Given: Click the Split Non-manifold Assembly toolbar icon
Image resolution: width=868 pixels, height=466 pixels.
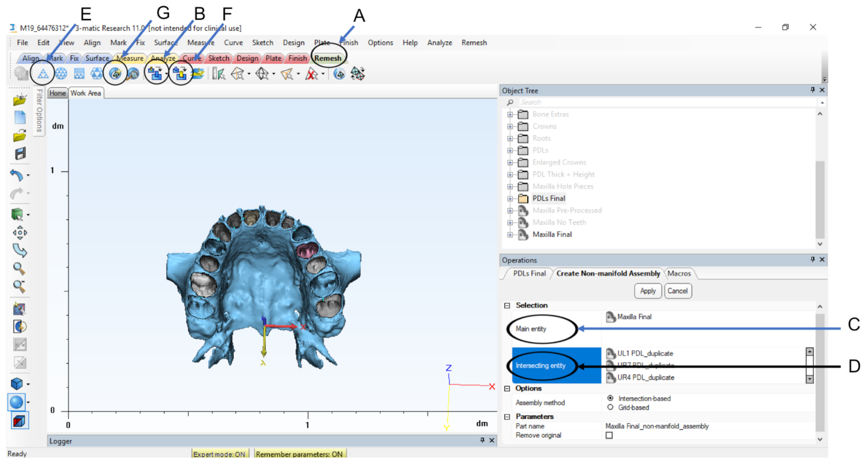Looking at the screenshot, I should [181, 74].
